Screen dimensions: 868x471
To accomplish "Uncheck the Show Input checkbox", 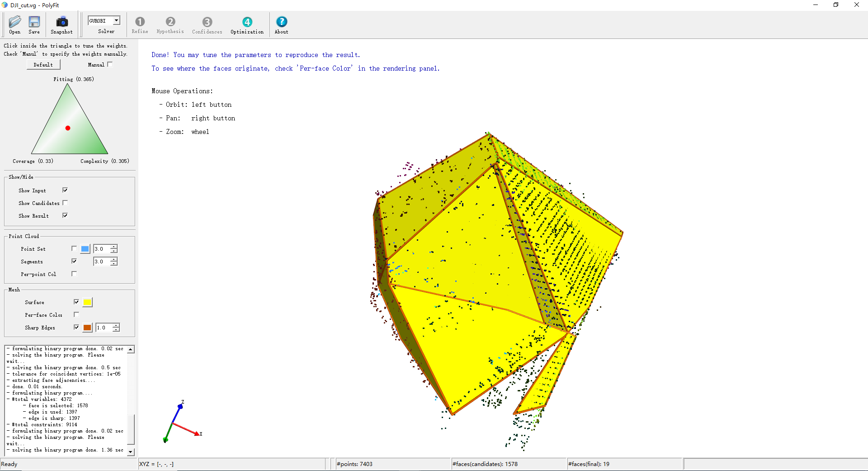I will pos(65,190).
